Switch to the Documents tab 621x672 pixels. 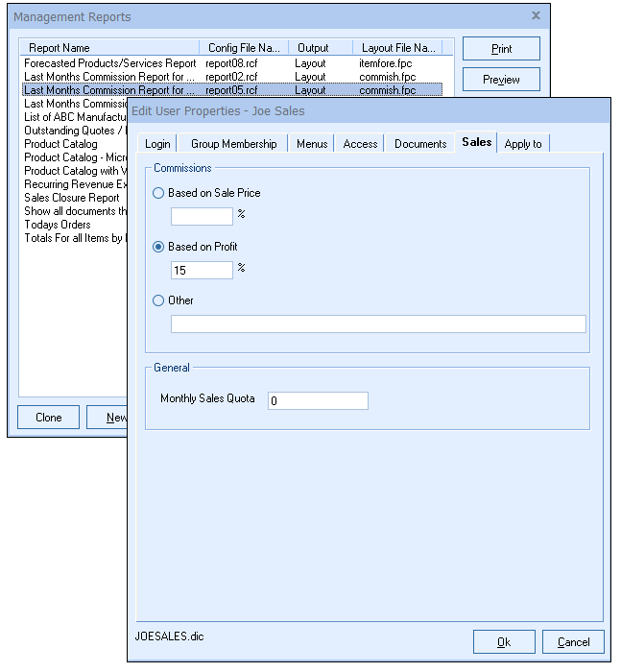click(420, 144)
